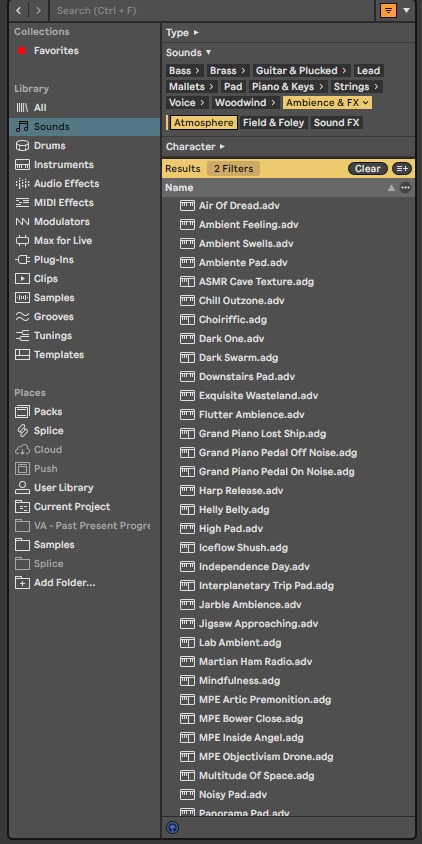Toggle the Sound FX sub-tag

[x=336, y=123]
